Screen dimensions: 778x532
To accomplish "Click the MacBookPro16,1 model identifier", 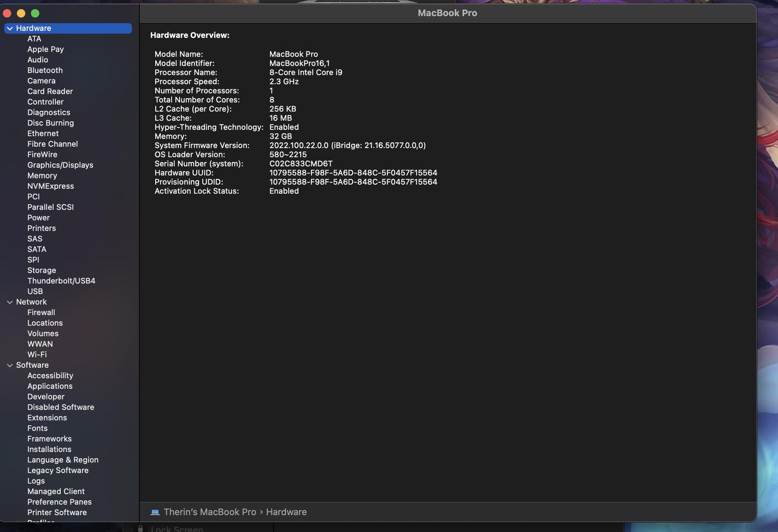I will tap(299, 64).
